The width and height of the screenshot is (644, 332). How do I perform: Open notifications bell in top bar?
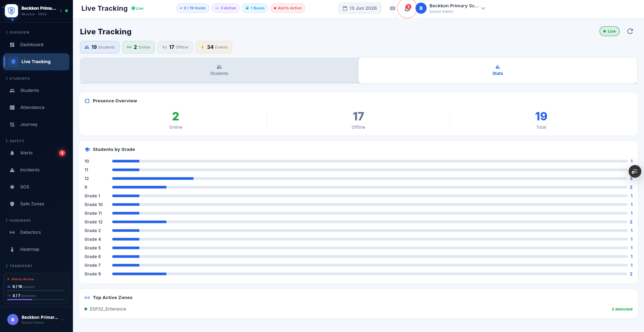pyautogui.click(x=407, y=9)
